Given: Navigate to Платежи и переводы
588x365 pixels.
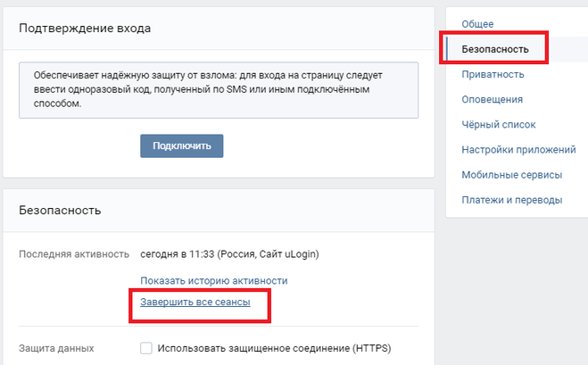Looking at the screenshot, I should click(x=511, y=200).
